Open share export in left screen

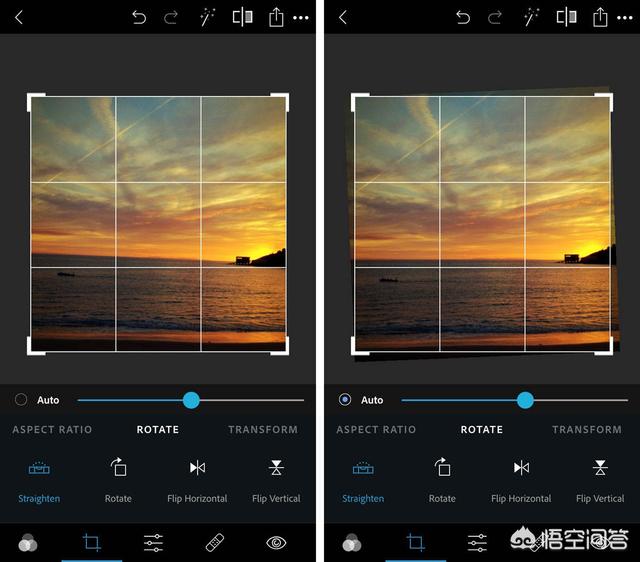click(x=276, y=18)
